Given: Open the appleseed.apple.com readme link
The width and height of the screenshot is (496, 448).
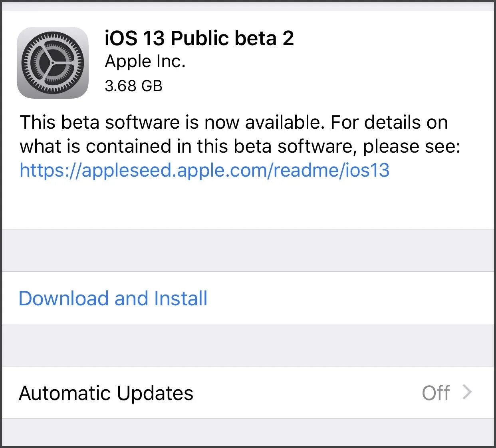Looking at the screenshot, I should (x=204, y=170).
